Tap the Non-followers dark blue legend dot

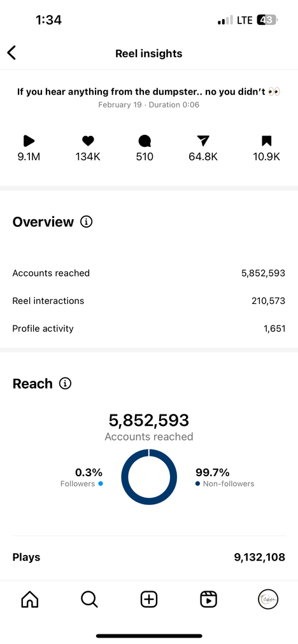tap(197, 484)
